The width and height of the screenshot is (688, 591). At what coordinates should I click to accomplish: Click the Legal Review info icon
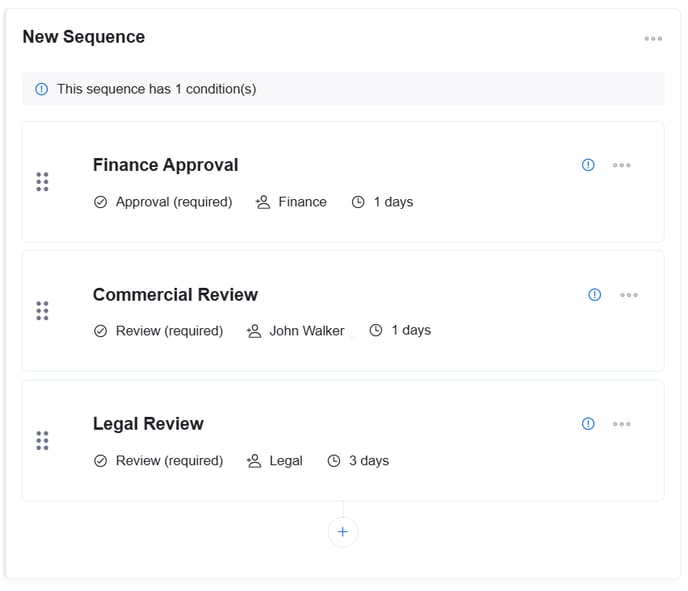click(588, 424)
